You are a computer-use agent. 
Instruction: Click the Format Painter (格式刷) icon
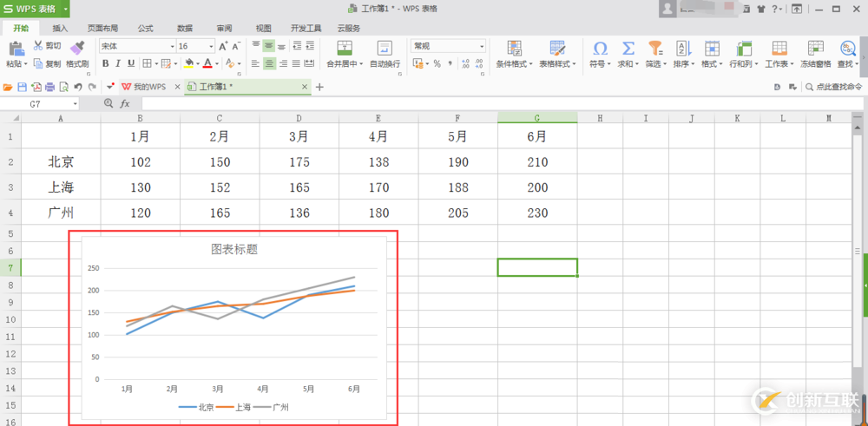coord(76,48)
